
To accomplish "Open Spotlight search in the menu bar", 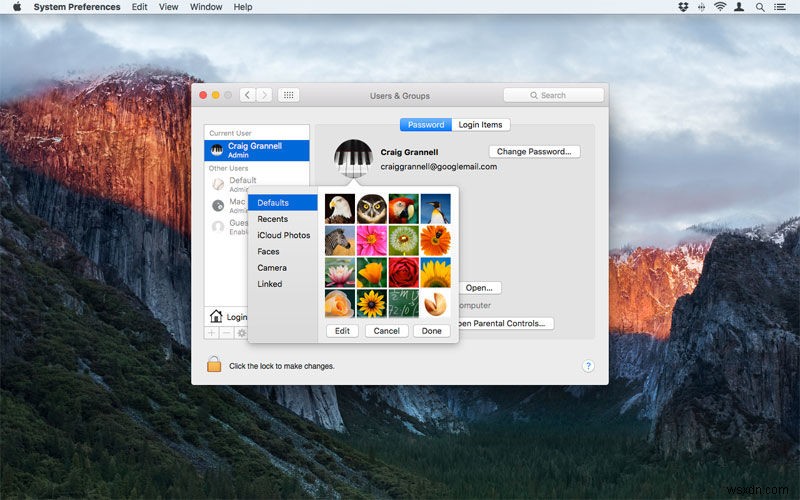I will [x=760, y=7].
